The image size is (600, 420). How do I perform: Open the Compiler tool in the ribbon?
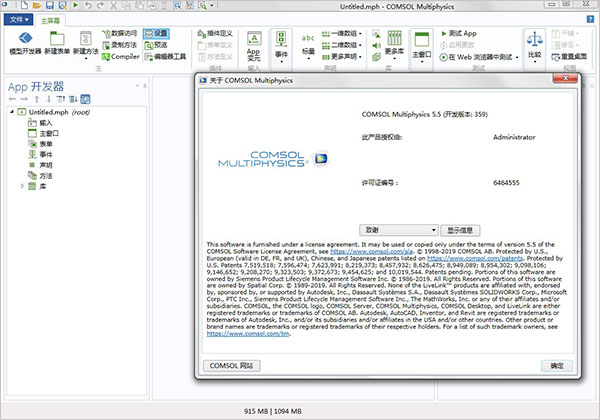pyautogui.click(x=121, y=57)
